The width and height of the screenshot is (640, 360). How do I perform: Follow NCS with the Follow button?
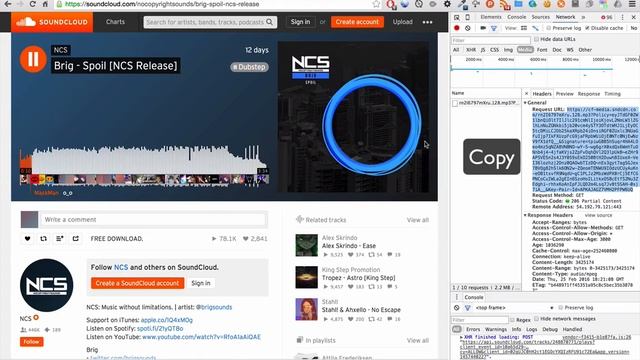(31, 342)
